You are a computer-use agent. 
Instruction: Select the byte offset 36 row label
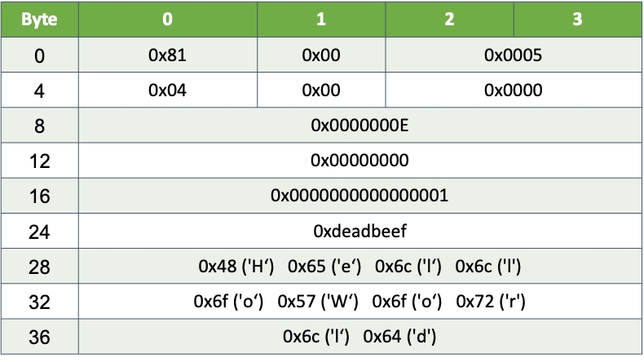pos(39,336)
